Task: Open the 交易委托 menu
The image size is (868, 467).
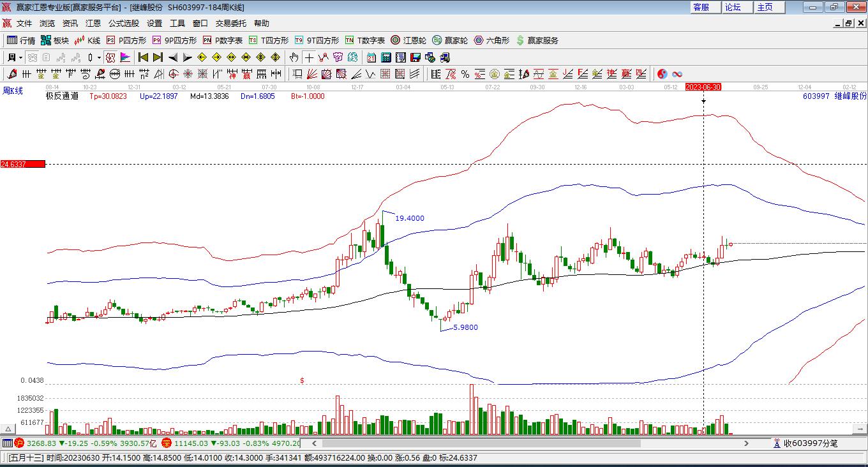Action: click(230, 23)
